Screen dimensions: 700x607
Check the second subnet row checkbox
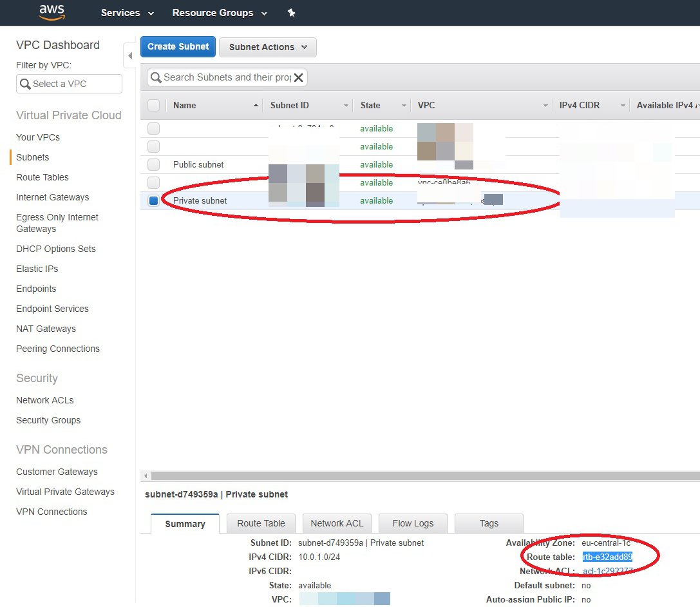153,146
